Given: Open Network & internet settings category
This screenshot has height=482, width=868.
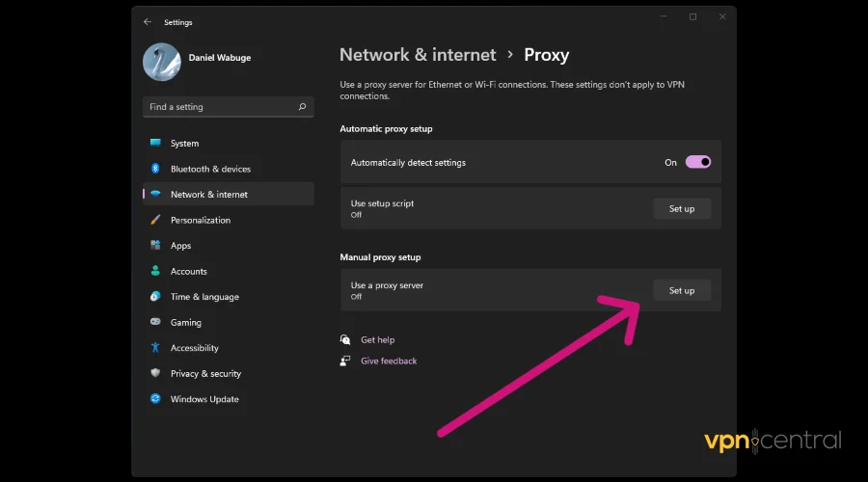Looking at the screenshot, I should pos(209,195).
